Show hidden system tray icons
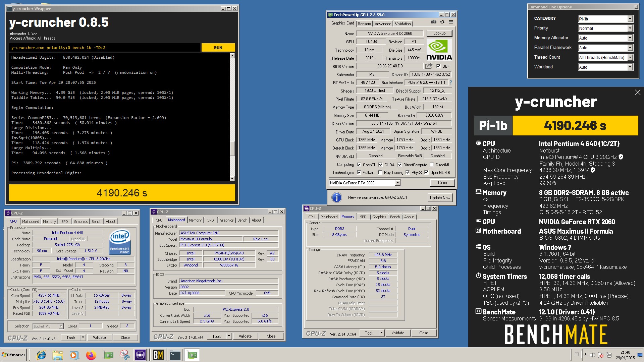The width and height of the screenshot is (644, 362). click(586, 355)
